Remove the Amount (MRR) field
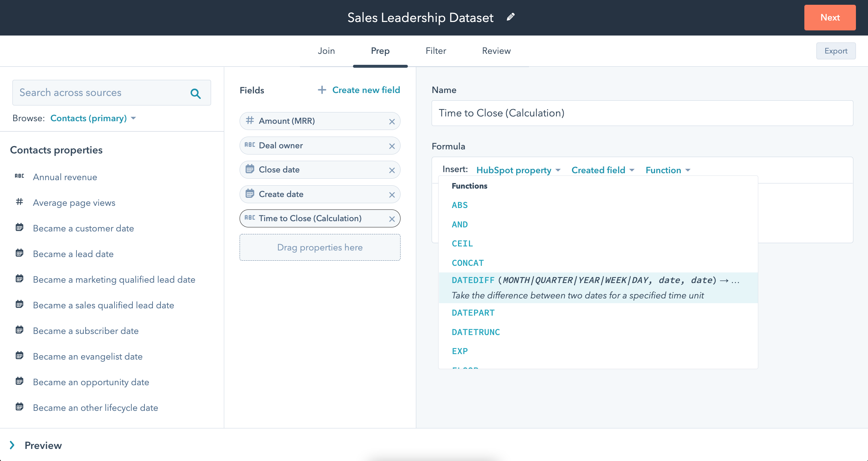Viewport: 868px width, 461px height. pos(392,122)
